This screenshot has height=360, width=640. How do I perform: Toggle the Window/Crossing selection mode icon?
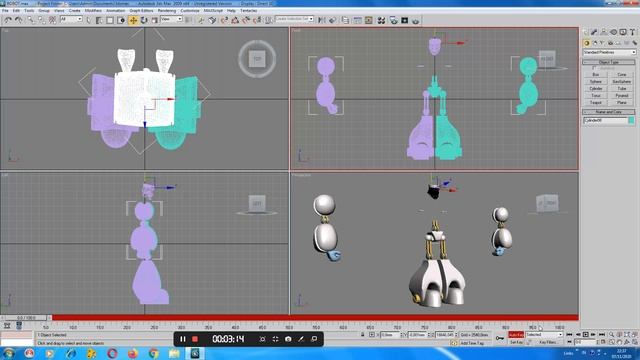pos(121,20)
